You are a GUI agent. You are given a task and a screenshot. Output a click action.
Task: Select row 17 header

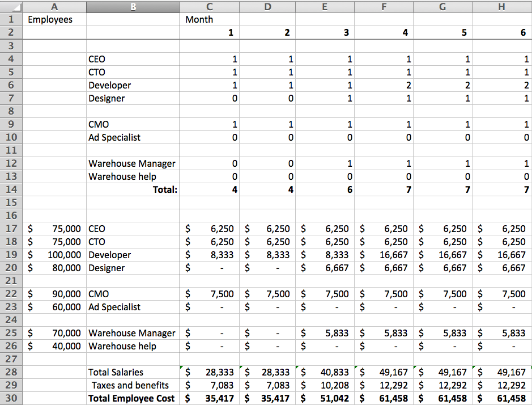pyautogui.click(x=11, y=229)
